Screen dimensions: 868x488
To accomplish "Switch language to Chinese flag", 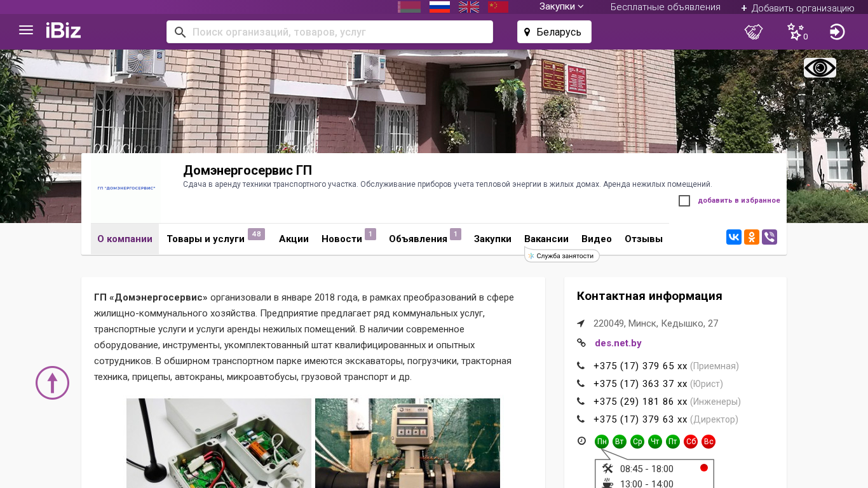I will [498, 7].
